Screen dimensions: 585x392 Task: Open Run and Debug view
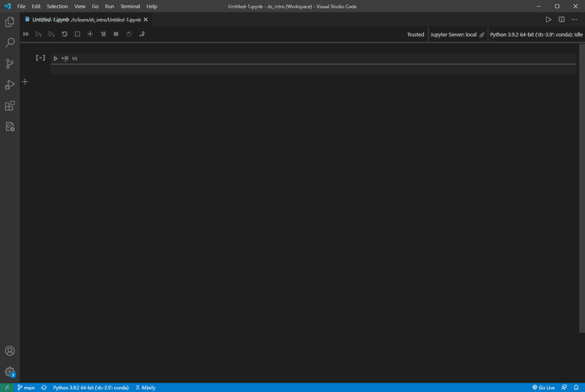tap(10, 85)
